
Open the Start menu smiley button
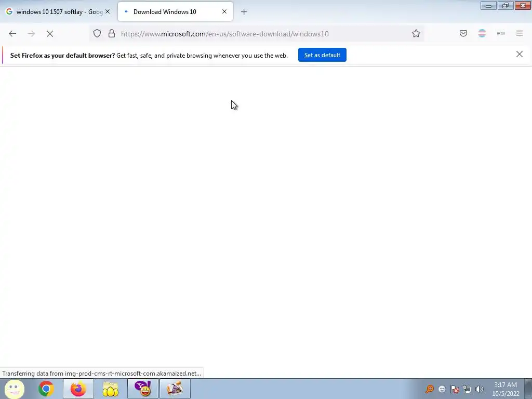(15, 389)
